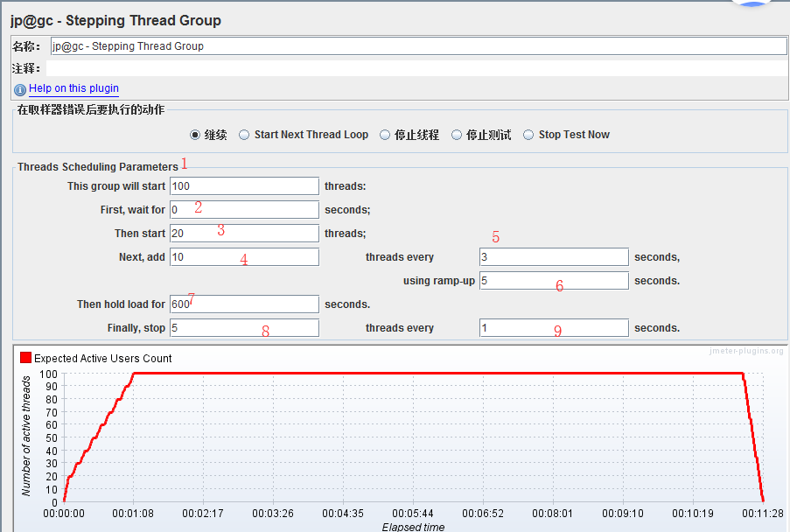Click the 'Finally, stop' threads field

(x=244, y=328)
